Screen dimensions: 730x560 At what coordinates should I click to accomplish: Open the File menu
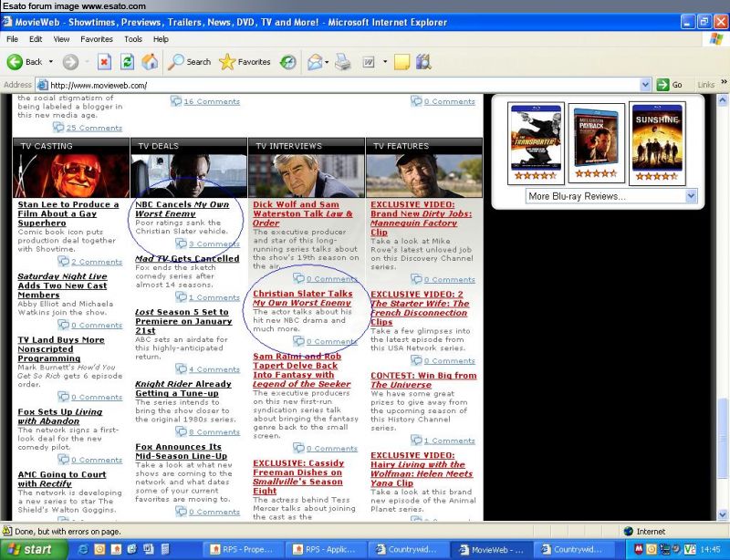[12, 39]
